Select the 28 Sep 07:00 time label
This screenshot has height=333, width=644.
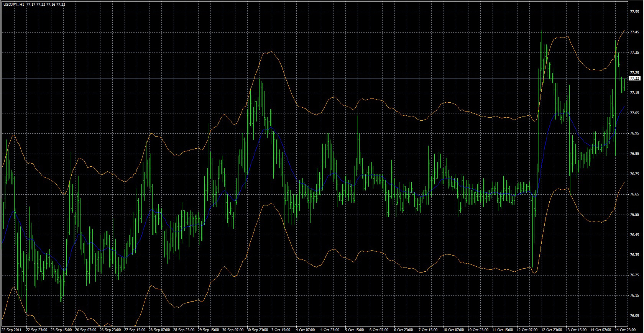159,330
